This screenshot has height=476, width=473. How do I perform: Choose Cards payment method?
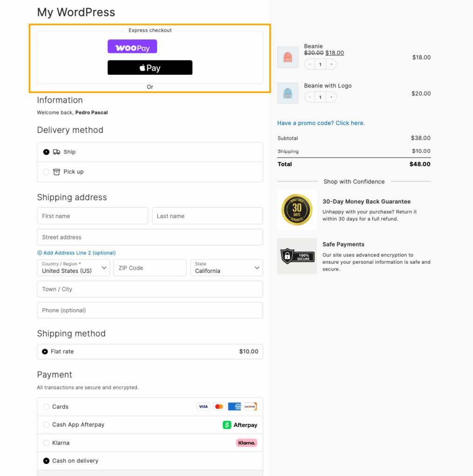point(46,407)
